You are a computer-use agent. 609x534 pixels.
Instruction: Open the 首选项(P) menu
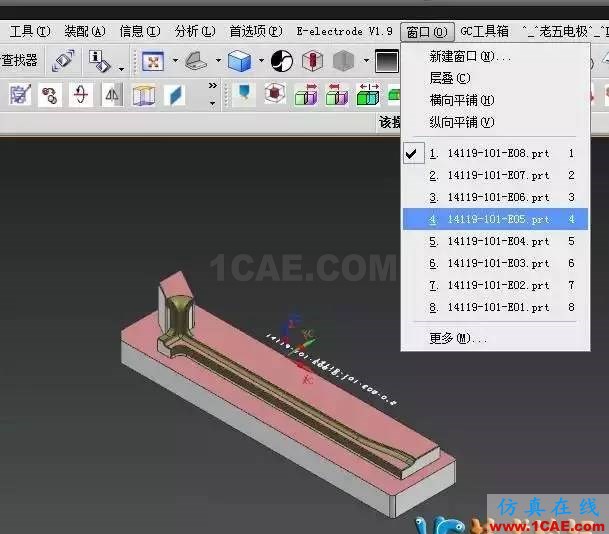pyautogui.click(x=256, y=31)
